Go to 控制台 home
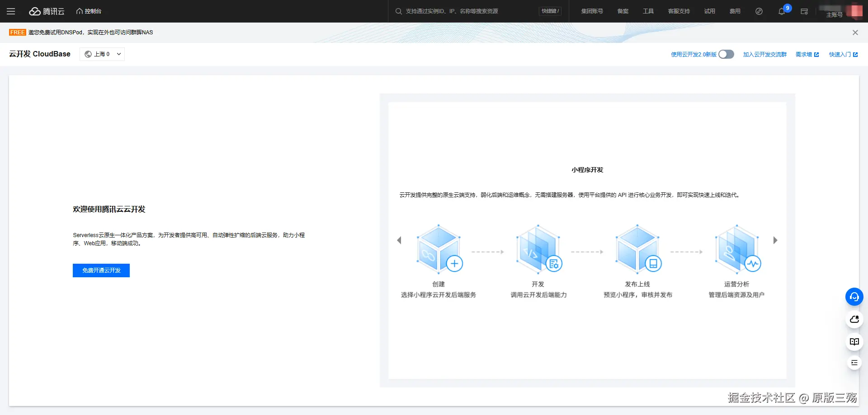This screenshot has height=415, width=868. tap(89, 11)
